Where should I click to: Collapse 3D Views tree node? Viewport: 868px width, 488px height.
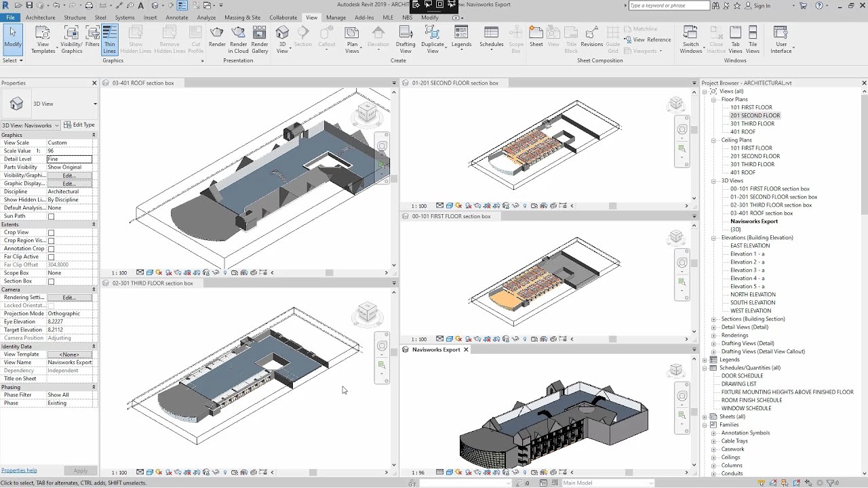713,181
